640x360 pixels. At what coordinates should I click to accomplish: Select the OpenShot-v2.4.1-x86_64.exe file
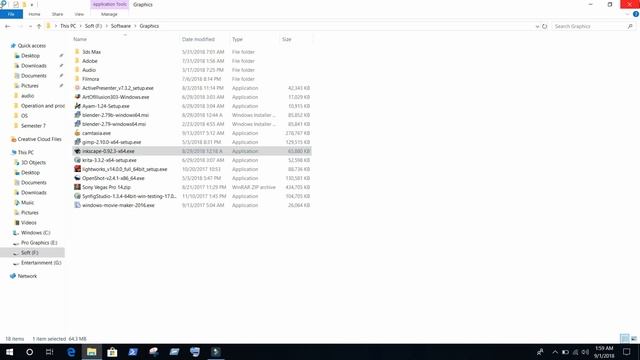pos(113,178)
